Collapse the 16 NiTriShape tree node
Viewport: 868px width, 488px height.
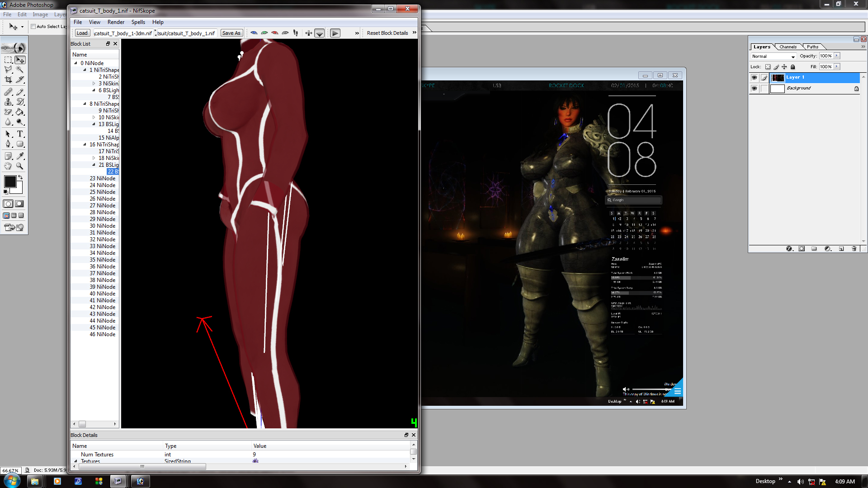(85, 145)
